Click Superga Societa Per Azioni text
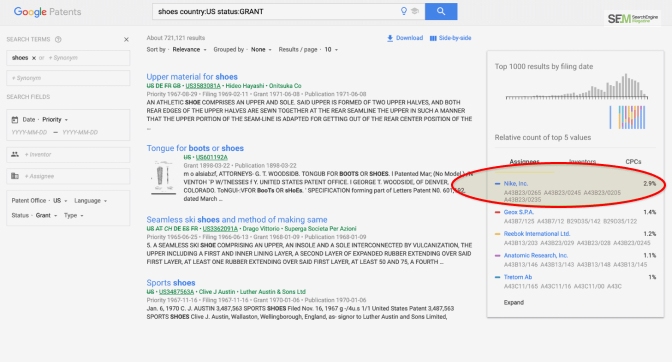The height and width of the screenshot is (362, 672). [x=320, y=229]
